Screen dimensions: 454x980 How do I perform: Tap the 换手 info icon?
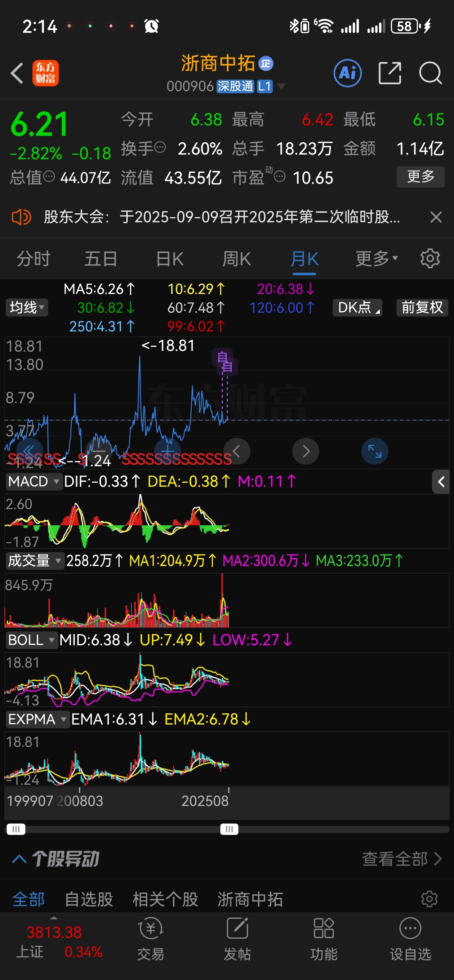[160, 147]
